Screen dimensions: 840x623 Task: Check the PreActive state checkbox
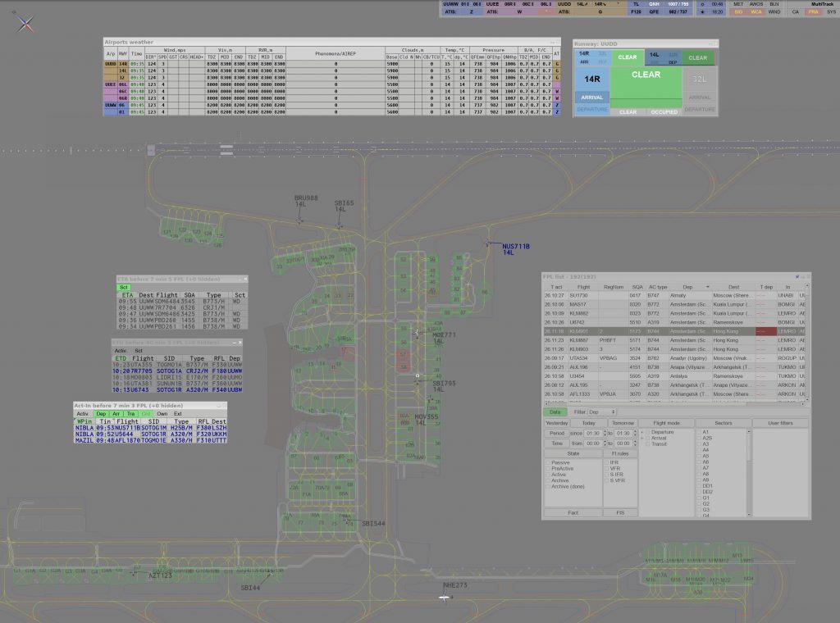coord(548,468)
